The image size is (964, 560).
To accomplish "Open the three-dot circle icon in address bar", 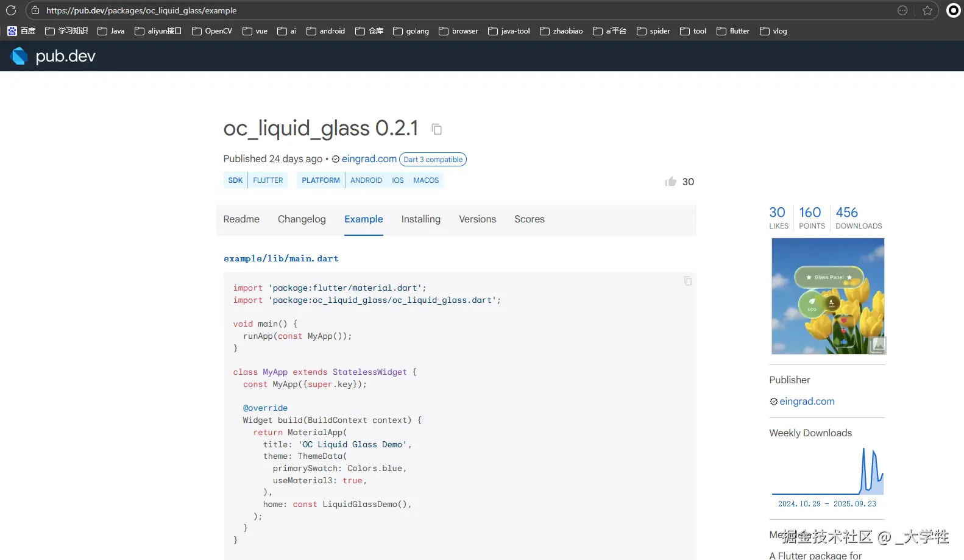I will coord(902,10).
